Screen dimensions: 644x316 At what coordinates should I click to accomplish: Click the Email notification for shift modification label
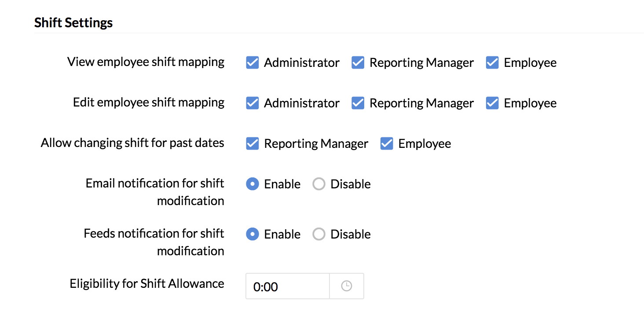(155, 192)
